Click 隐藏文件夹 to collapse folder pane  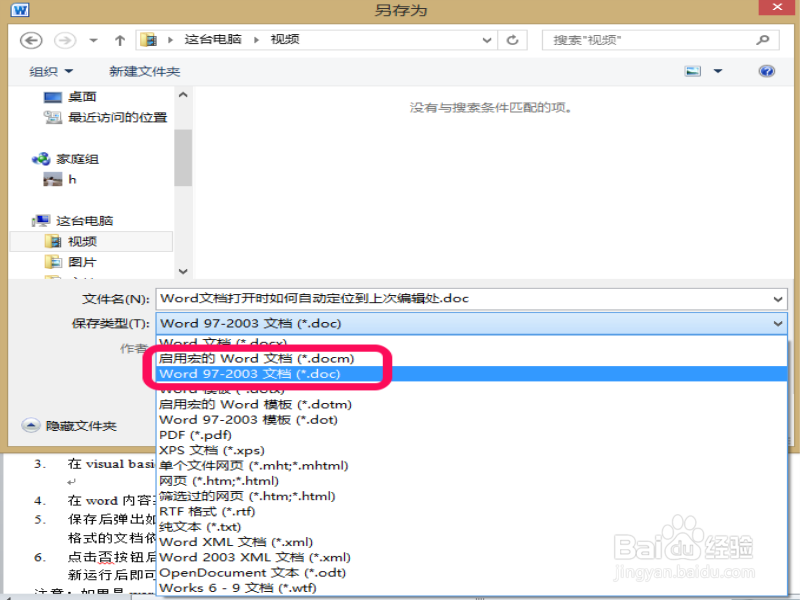pos(69,426)
